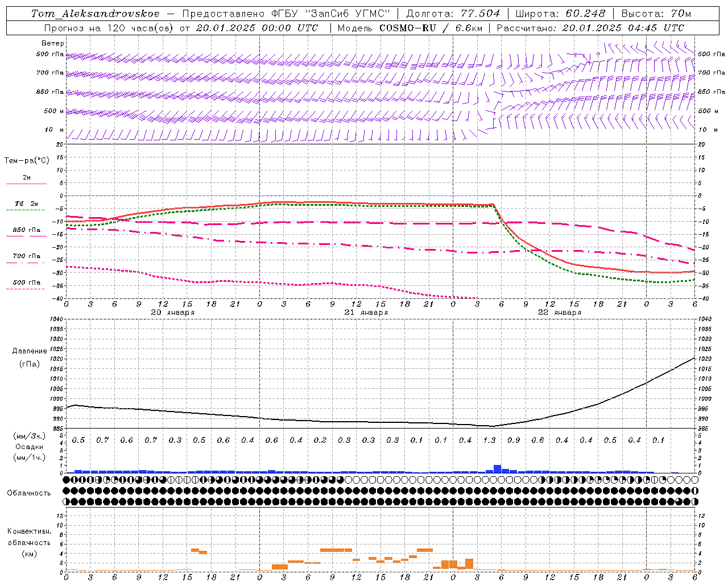
Task: Click the Td 2м dew point legend entry
Action: pyautogui.click(x=27, y=203)
